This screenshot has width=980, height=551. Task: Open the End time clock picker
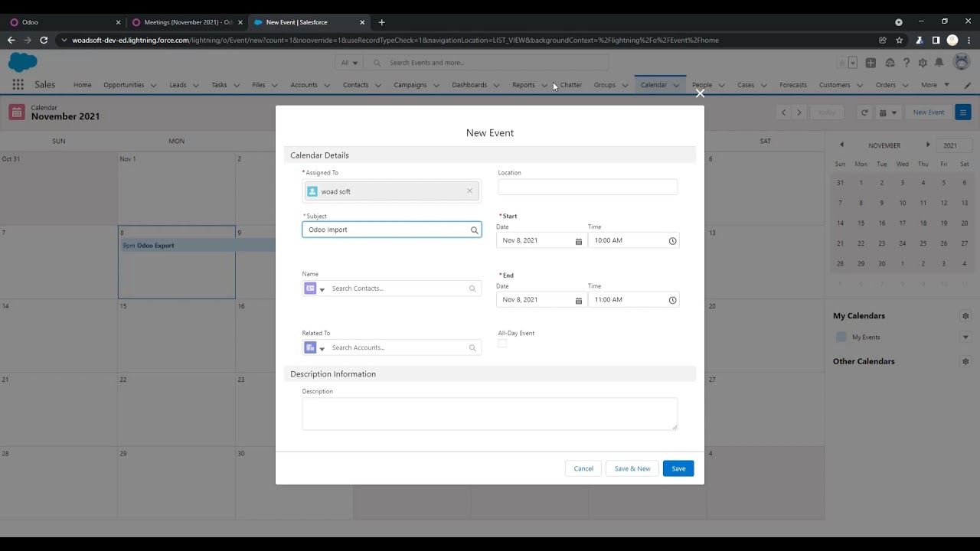(672, 300)
